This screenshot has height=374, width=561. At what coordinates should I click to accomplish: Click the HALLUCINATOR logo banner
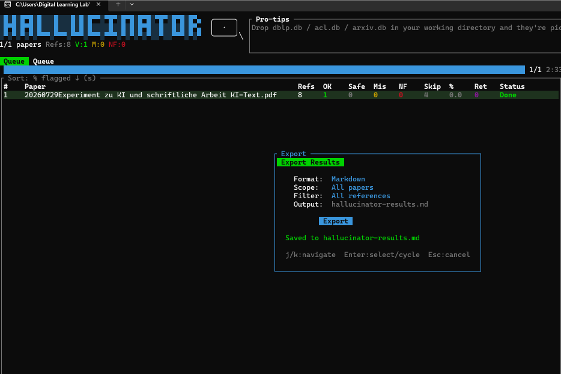click(x=101, y=26)
